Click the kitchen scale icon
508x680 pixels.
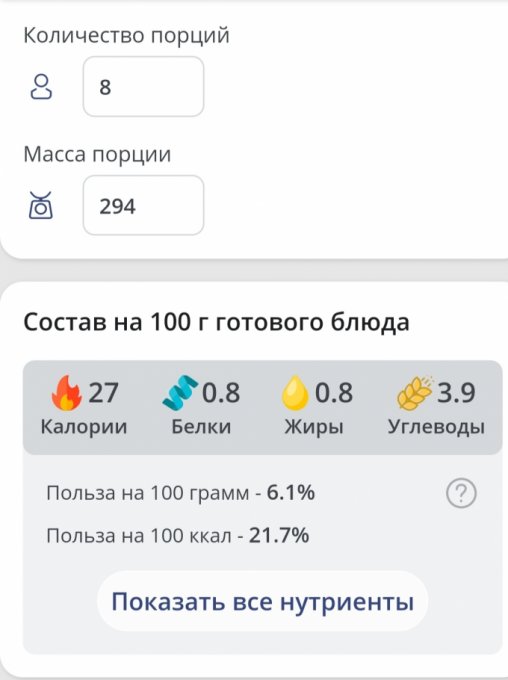(41, 205)
